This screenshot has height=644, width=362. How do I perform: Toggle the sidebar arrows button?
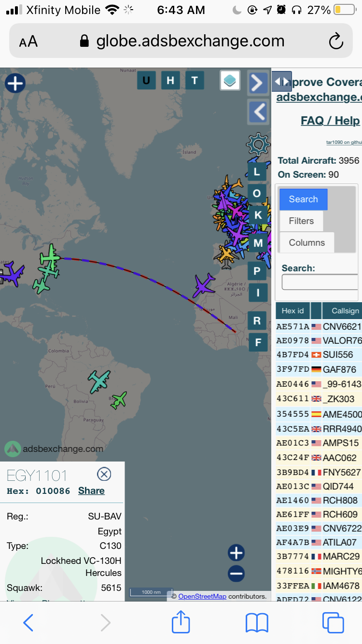pos(282,82)
